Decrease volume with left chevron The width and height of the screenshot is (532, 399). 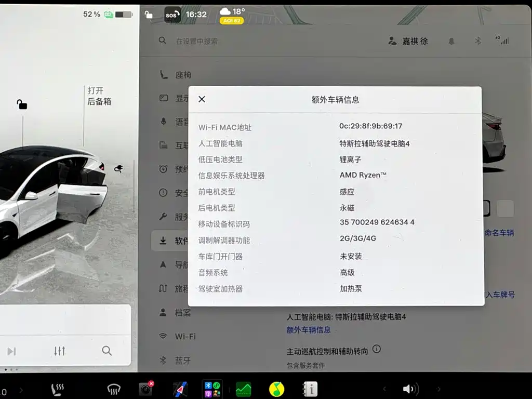pos(384,389)
